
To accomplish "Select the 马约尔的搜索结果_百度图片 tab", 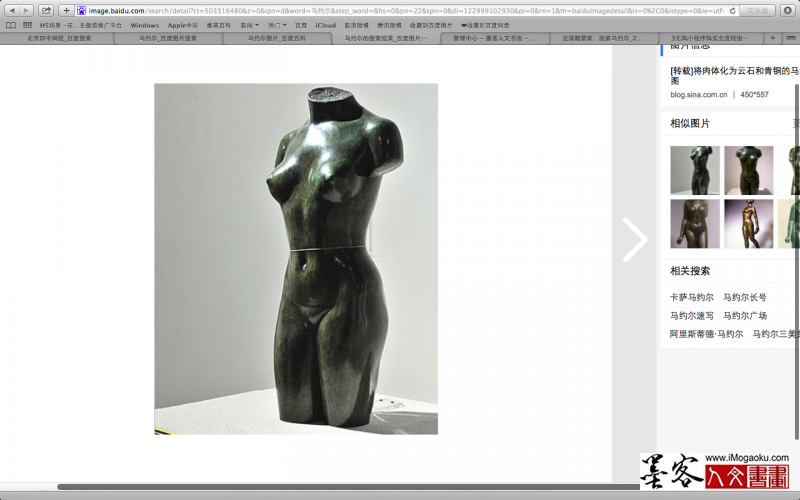I will pyautogui.click(x=385, y=38).
